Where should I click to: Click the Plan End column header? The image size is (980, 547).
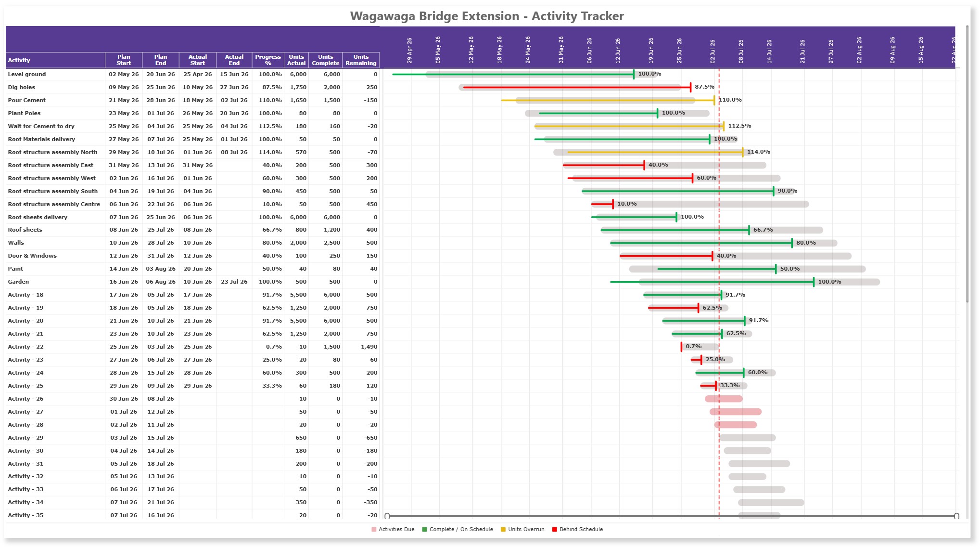click(x=161, y=60)
